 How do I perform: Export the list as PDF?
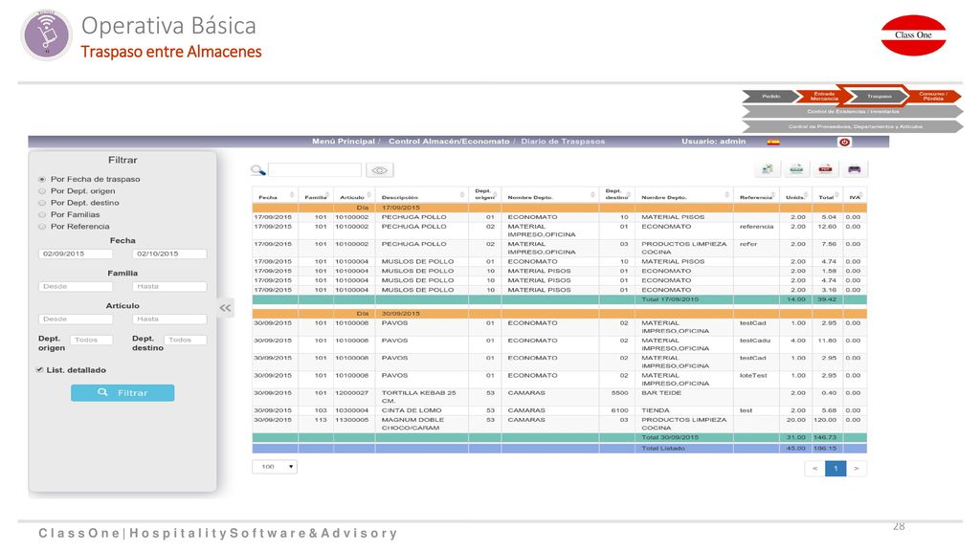(x=825, y=168)
